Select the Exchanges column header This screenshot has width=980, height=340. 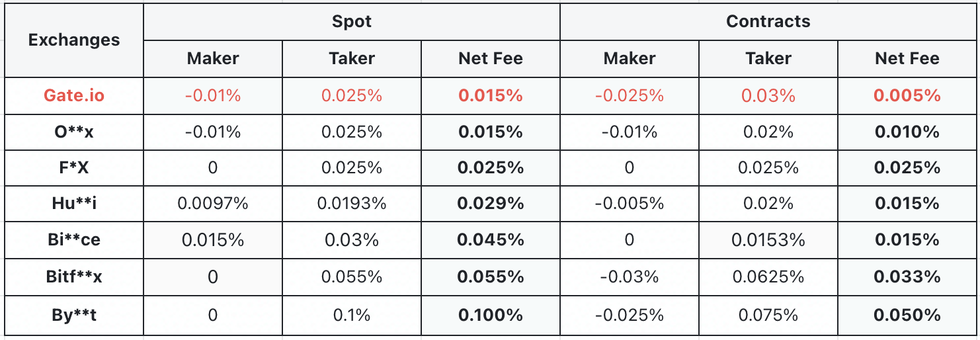point(74,40)
